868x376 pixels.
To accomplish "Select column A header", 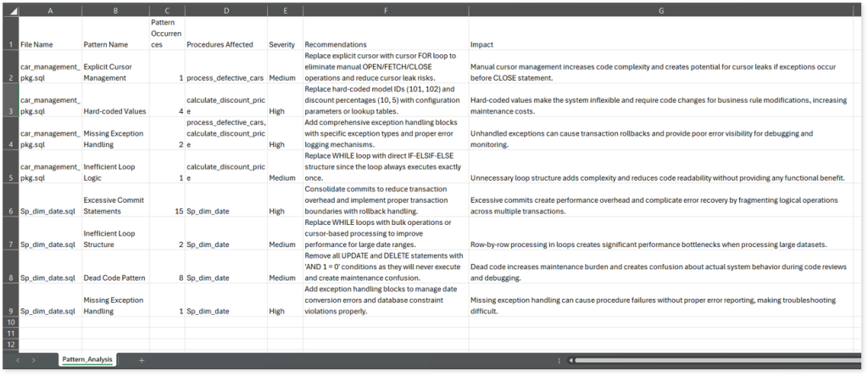I will 50,9.
